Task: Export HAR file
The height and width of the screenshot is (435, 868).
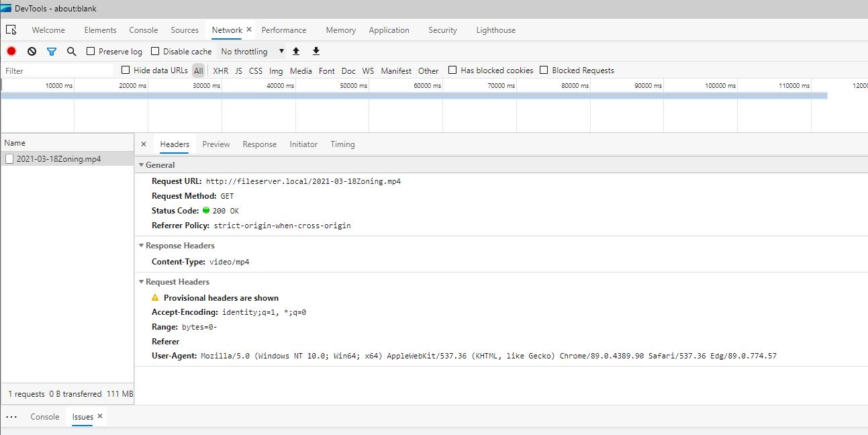Action: [316, 50]
